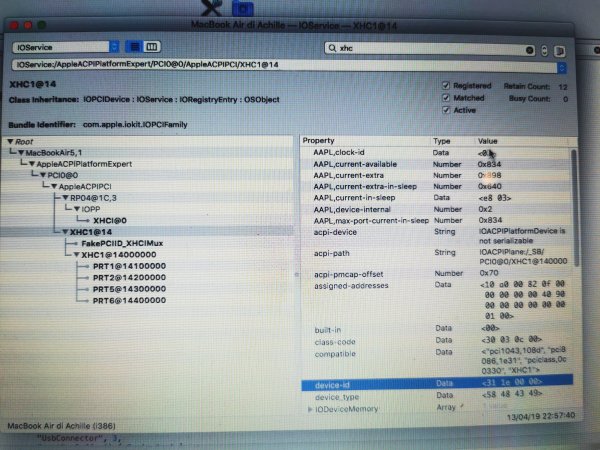The width and height of the screenshot is (600, 450).
Task: Select XHCI@0 in the tree
Action: click(110, 220)
